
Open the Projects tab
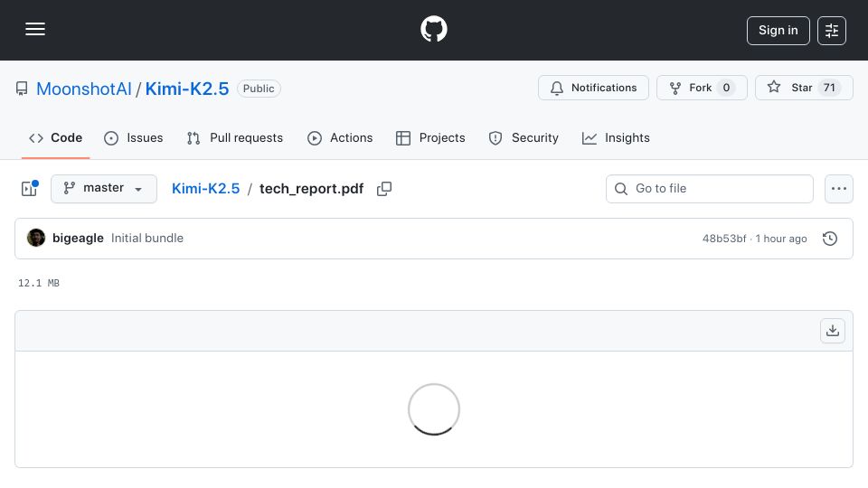click(430, 137)
